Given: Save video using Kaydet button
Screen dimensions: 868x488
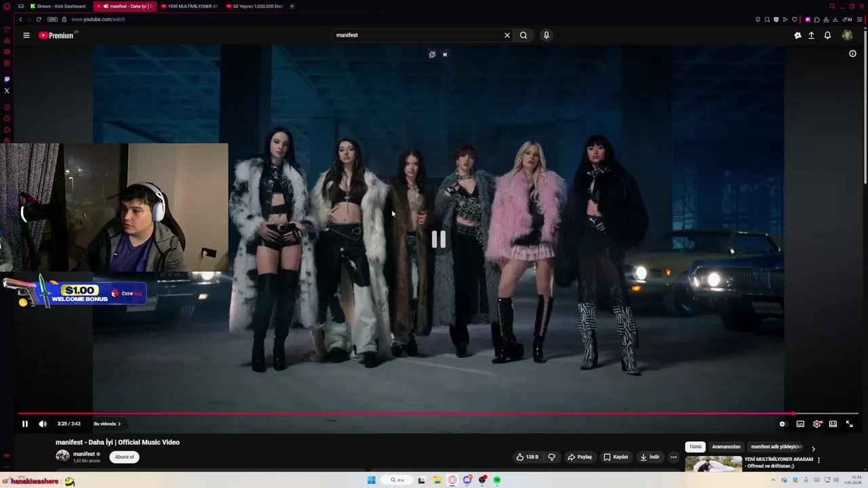Looking at the screenshot, I should coord(616,457).
